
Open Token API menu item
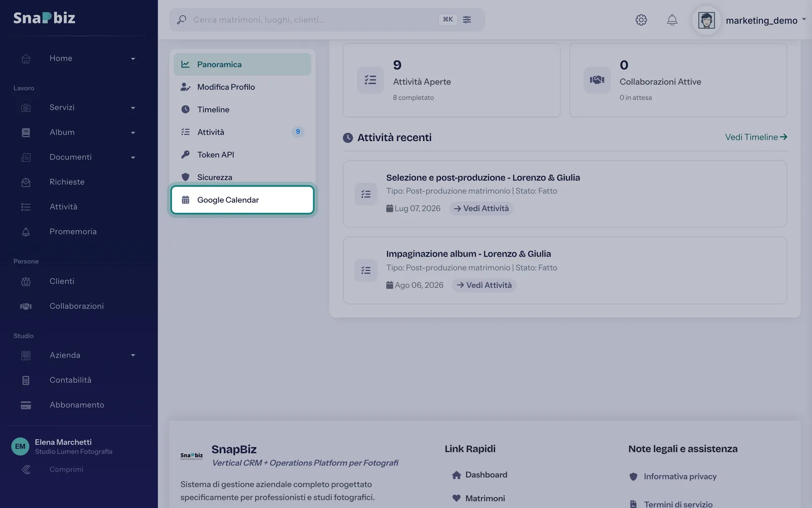242,155
